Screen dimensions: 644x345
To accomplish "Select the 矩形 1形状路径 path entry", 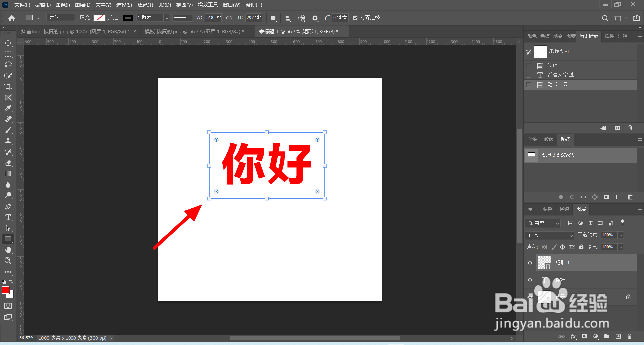I will click(x=580, y=155).
